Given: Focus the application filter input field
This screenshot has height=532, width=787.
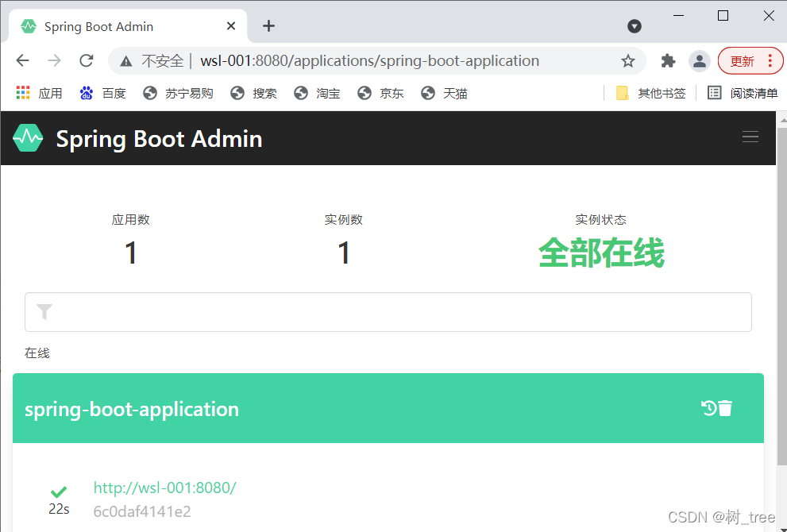Looking at the screenshot, I should (x=388, y=312).
